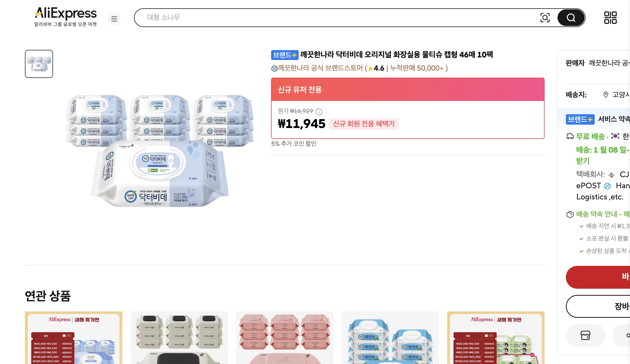Click inside the search input field
630x364 pixels.
(x=312, y=17)
